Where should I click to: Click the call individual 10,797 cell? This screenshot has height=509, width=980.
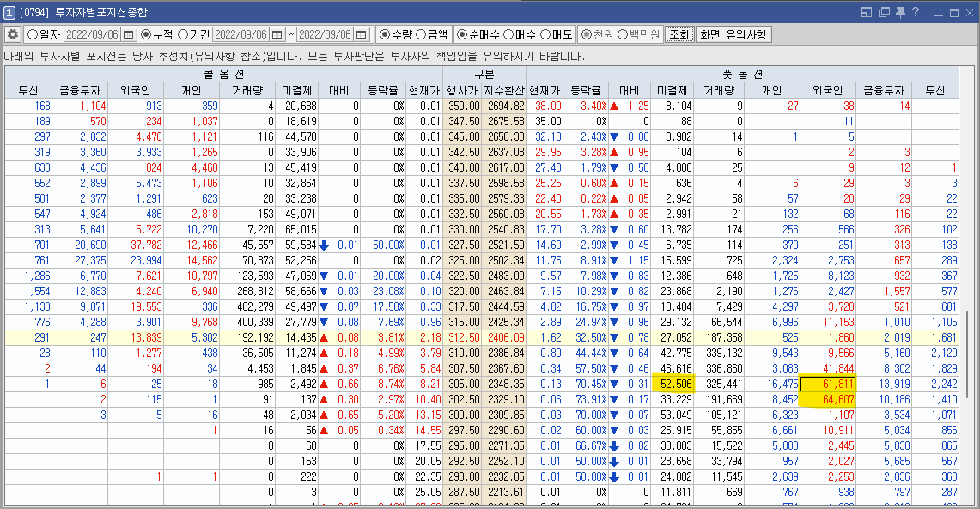tap(192, 276)
